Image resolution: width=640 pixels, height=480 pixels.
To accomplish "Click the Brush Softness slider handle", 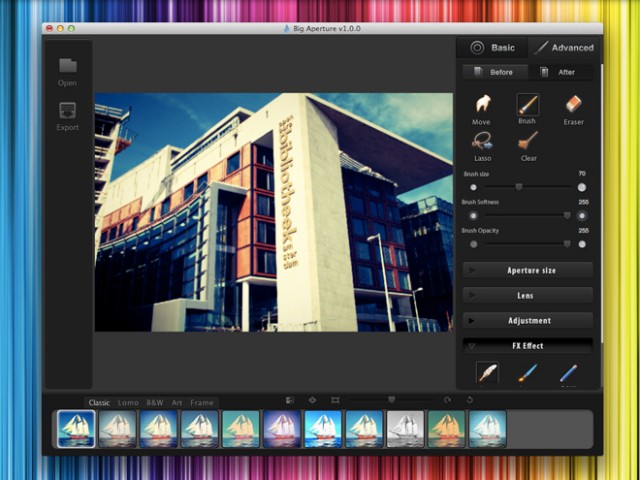I will coord(567,215).
